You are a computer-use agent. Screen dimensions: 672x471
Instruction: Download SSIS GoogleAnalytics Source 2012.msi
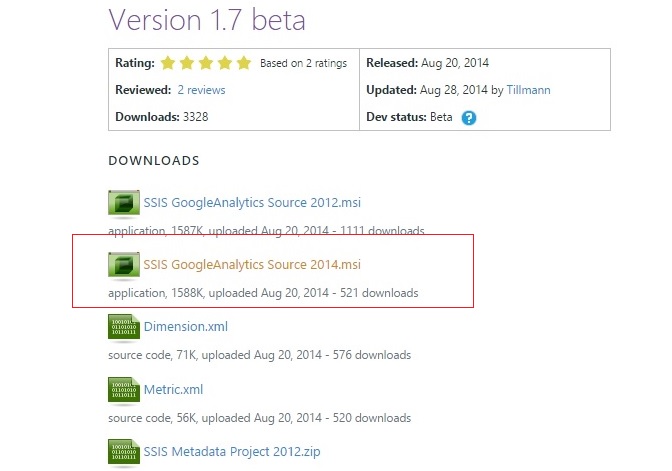(252, 202)
